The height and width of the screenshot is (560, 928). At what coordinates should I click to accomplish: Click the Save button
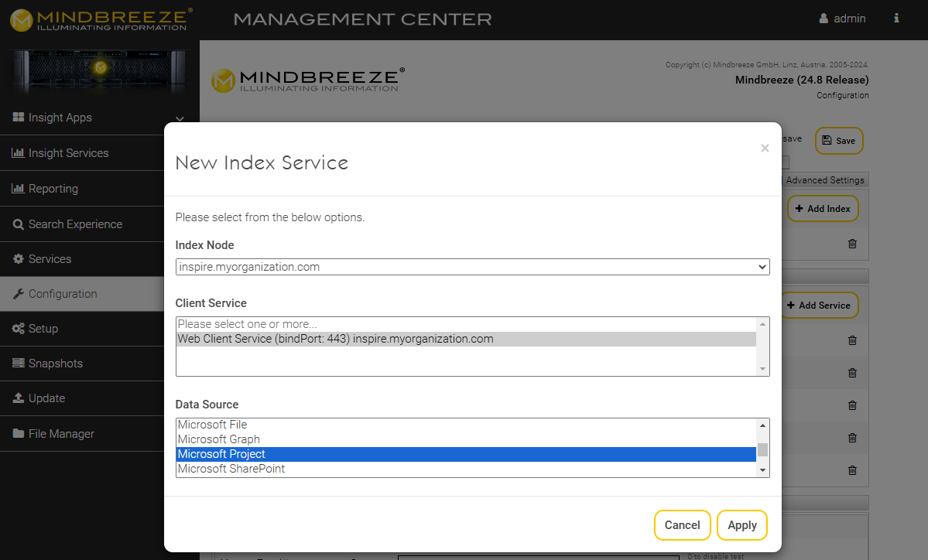point(839,141)
